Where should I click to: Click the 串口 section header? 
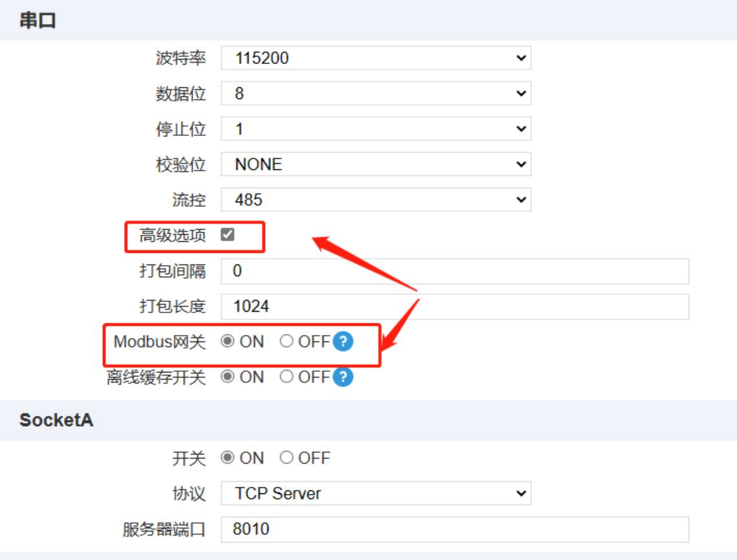(37, 21)
